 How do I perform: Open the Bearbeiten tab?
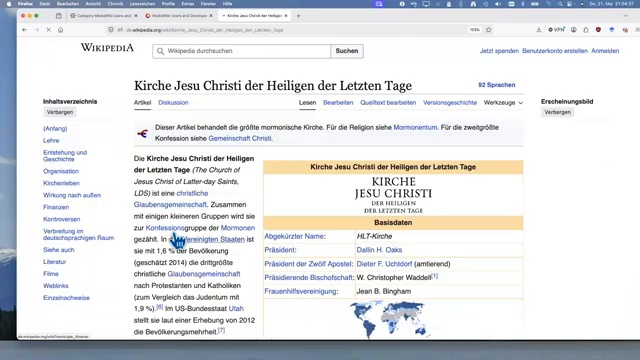(338, 103)
